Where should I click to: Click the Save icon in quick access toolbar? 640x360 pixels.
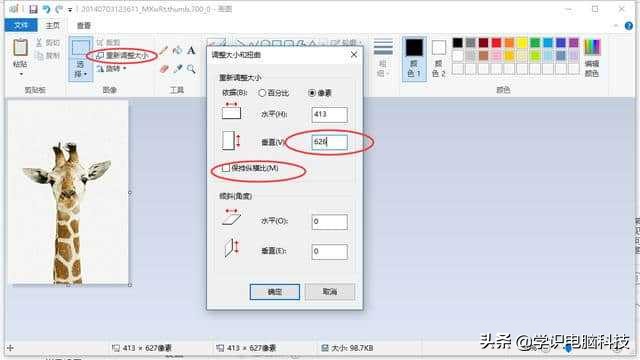[33, 9]
